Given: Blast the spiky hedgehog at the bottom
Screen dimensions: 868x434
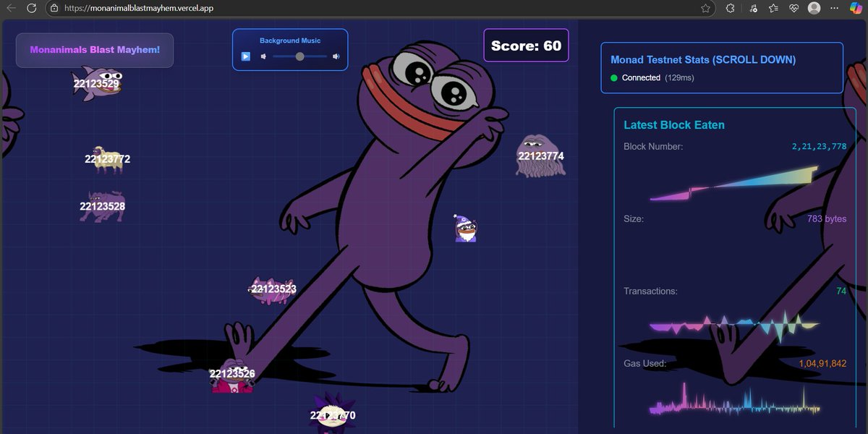Looking at the screenshot, I should point(332,414).
